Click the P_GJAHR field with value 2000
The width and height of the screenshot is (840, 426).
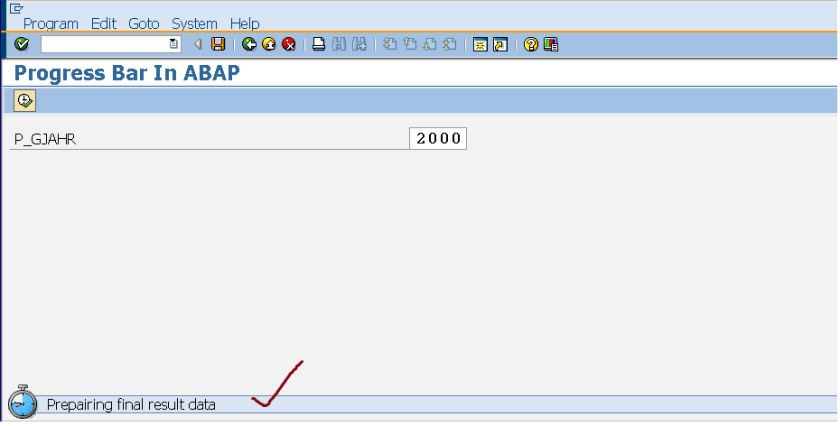pyautogui.click(x=438, y=138)
